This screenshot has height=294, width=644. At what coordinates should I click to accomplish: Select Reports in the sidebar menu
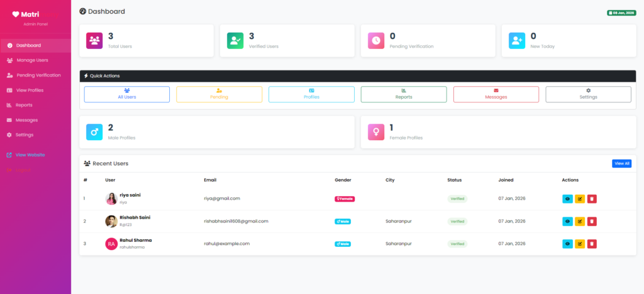click(35, 105)
